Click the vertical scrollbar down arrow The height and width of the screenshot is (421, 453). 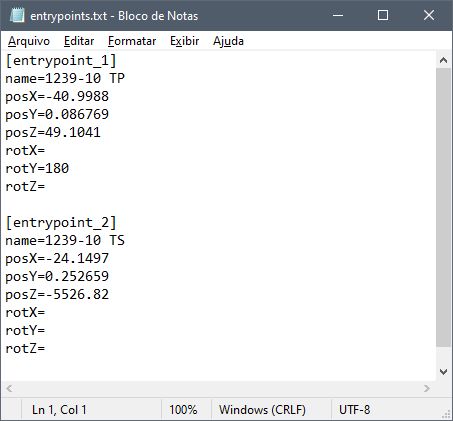(x=443, y=372)
